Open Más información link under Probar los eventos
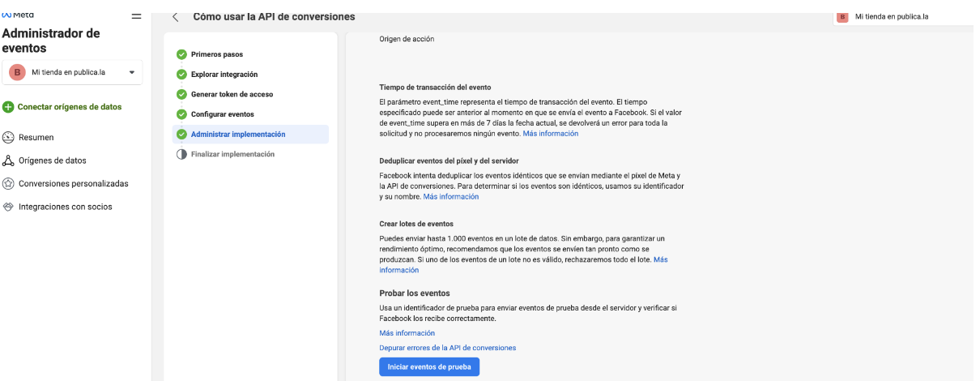Screen dimensions: 980x381 (407, 333)
